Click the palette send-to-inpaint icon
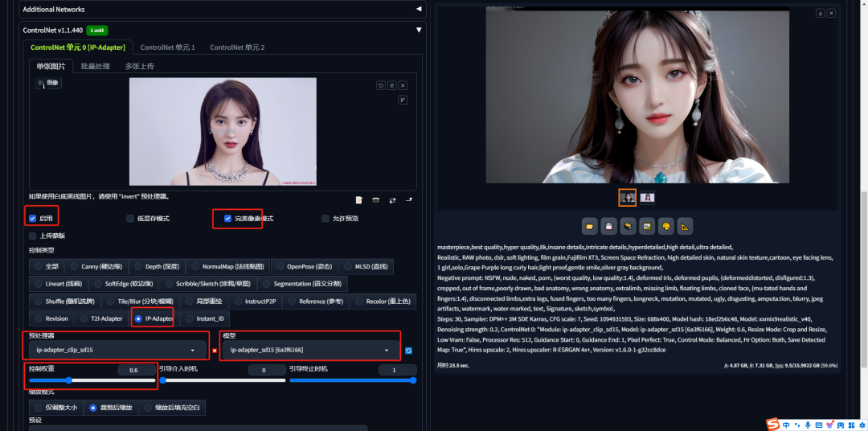The image size is (868, 431). pyautogui.click(x=666, y=226)
